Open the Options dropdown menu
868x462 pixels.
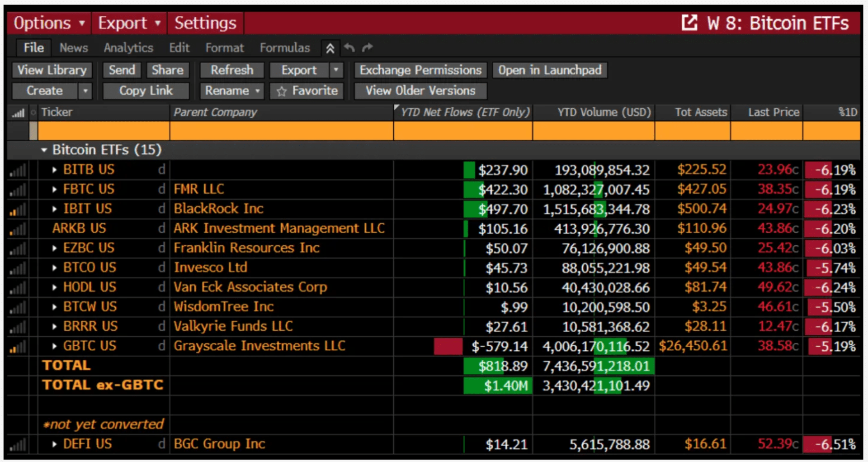click(x=49, y=23)
